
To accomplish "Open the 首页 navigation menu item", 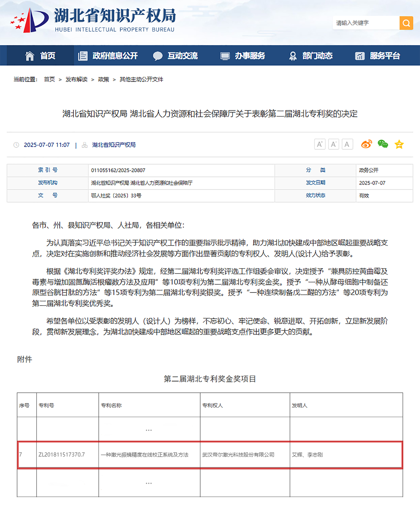I will (40, 56).
